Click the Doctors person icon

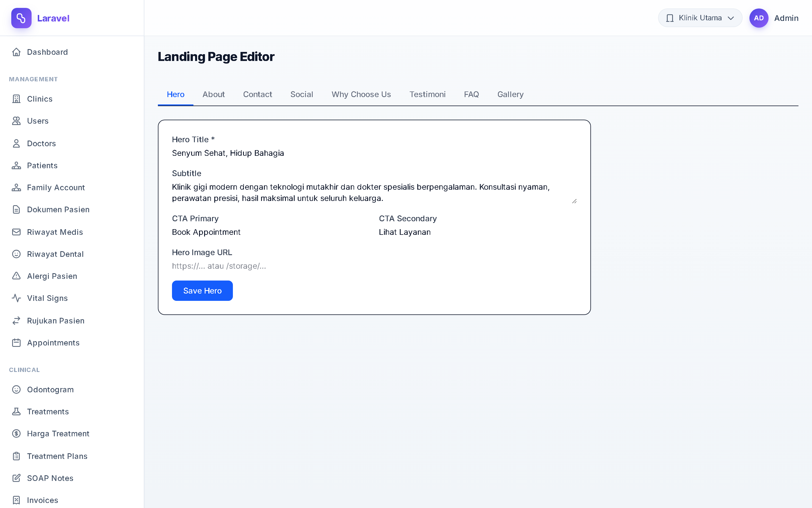point(16,143)
